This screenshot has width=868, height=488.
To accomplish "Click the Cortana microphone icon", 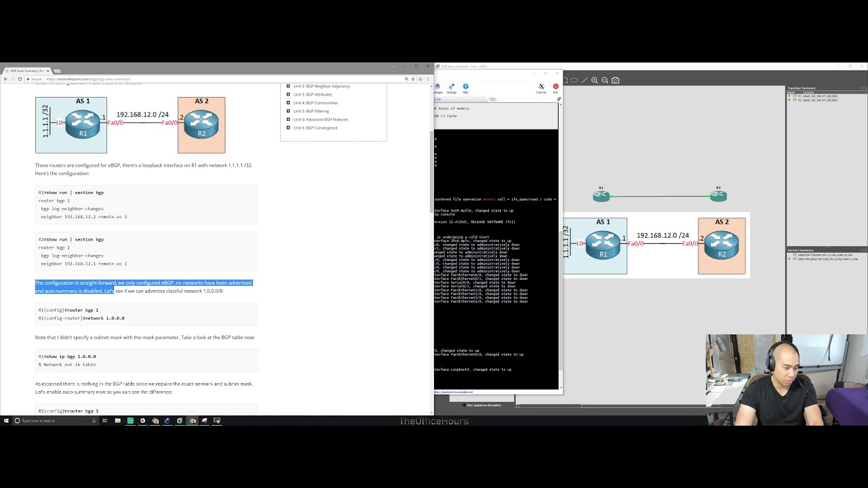I will tap(94, 421).
